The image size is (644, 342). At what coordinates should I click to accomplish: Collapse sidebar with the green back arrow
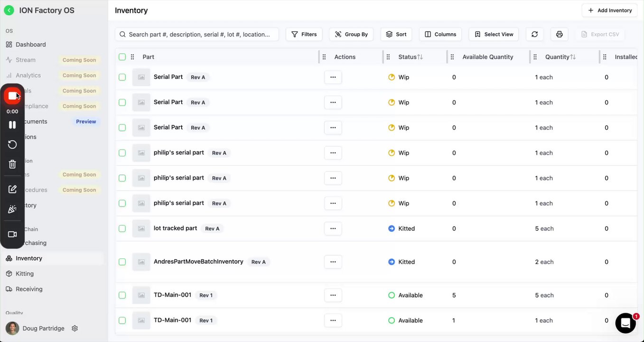[9, 10]
